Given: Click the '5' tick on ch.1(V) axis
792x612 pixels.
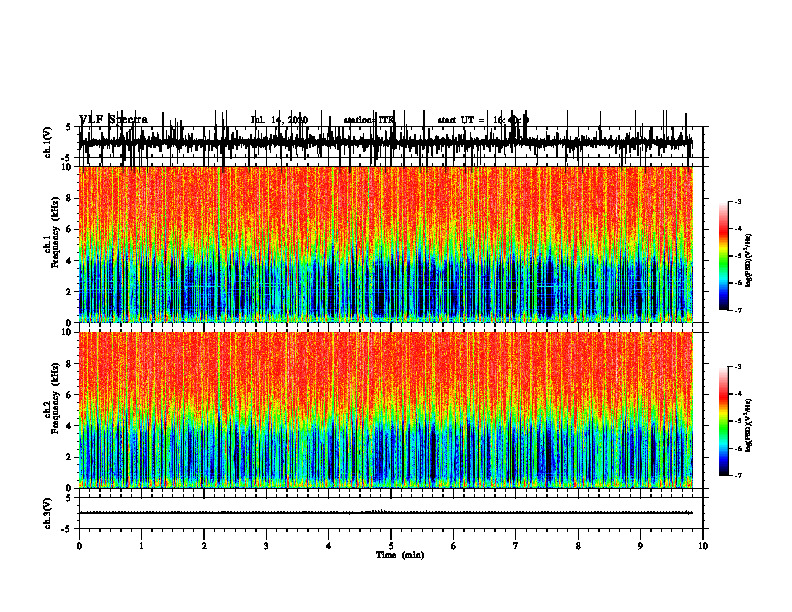Looking at the screenshot, I should (x=69, y=128).
